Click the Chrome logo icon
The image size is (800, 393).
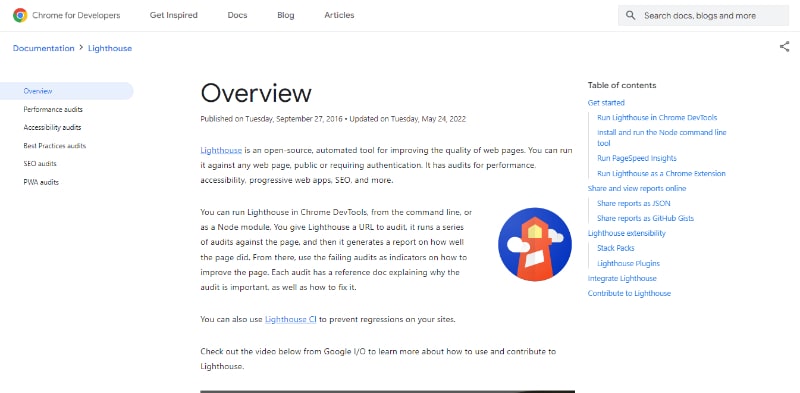(20, 15)
